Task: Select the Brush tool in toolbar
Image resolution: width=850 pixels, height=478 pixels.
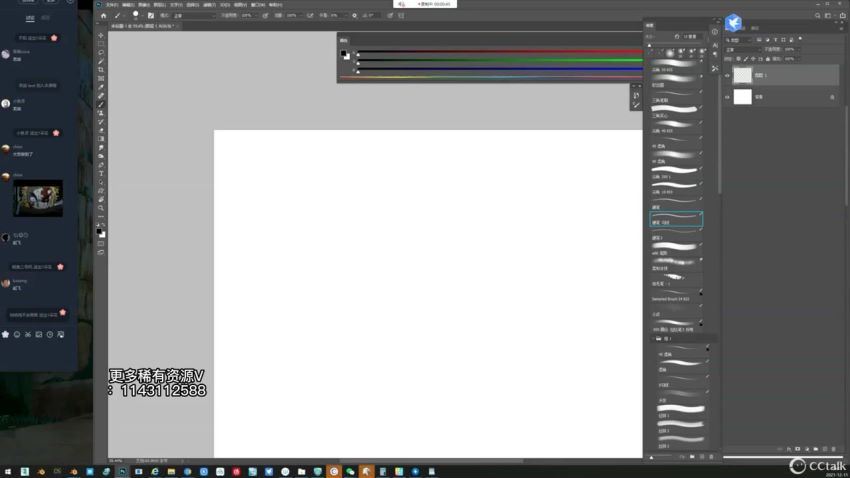Action: [x=101, y=105]
